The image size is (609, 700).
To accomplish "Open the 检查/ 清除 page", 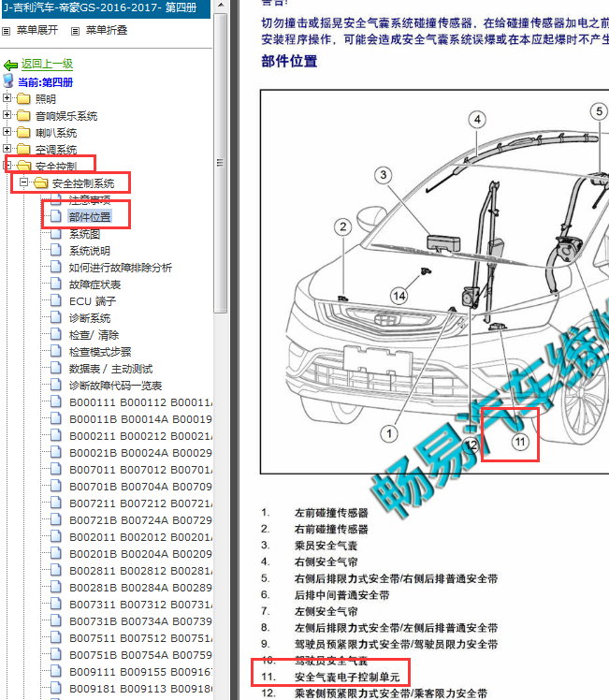I will [94, 335].
